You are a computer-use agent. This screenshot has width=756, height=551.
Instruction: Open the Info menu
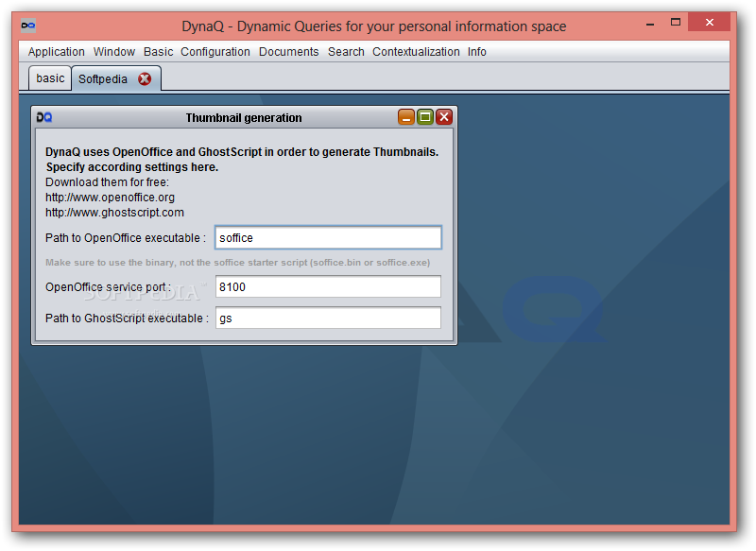point(476,52)
